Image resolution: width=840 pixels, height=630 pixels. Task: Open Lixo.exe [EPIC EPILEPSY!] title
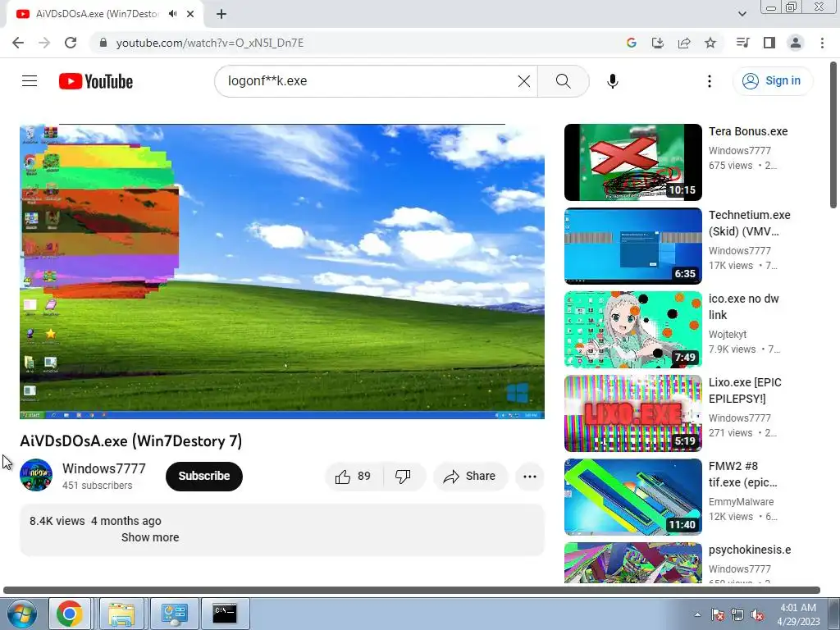[745, 390]
